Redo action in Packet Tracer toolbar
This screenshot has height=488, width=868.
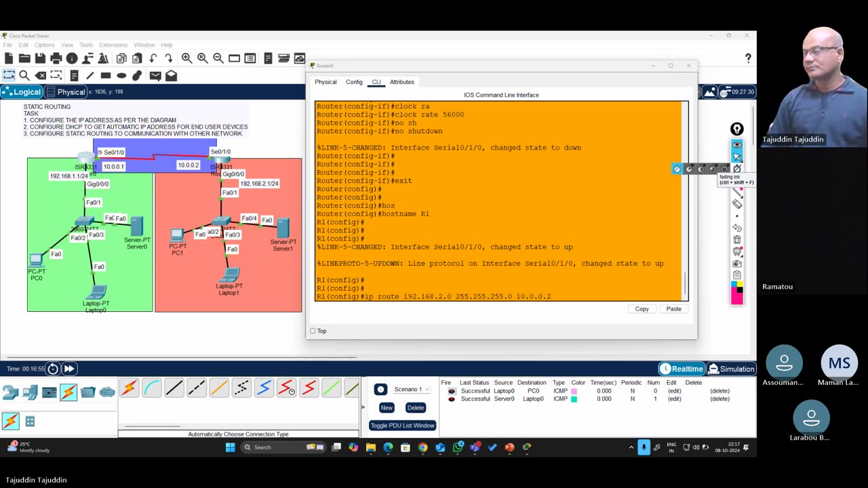pyautogui.click(x=169, y=58)
